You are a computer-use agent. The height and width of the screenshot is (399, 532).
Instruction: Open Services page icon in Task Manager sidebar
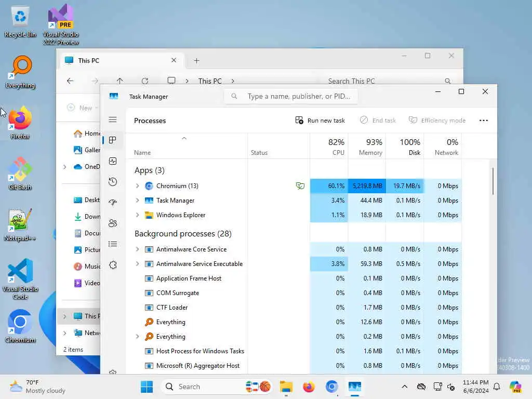[x=113, y=265]
